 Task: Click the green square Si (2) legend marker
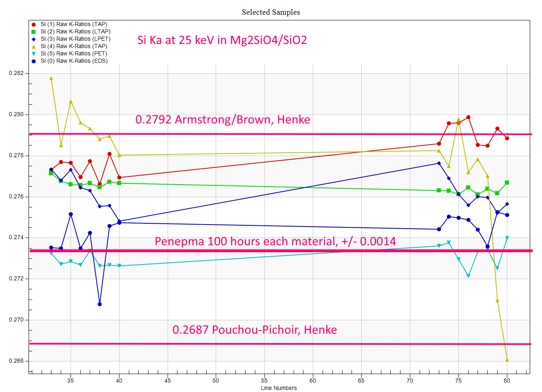(x=33, y=32)
